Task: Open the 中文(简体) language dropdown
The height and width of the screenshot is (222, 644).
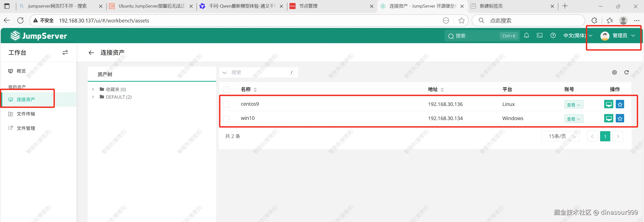Action: tap(578, 36)
